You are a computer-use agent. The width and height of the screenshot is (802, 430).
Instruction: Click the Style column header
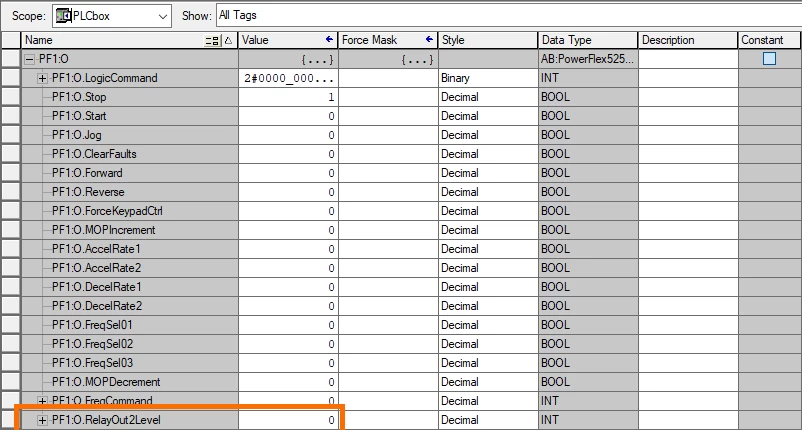click(487, 40)
